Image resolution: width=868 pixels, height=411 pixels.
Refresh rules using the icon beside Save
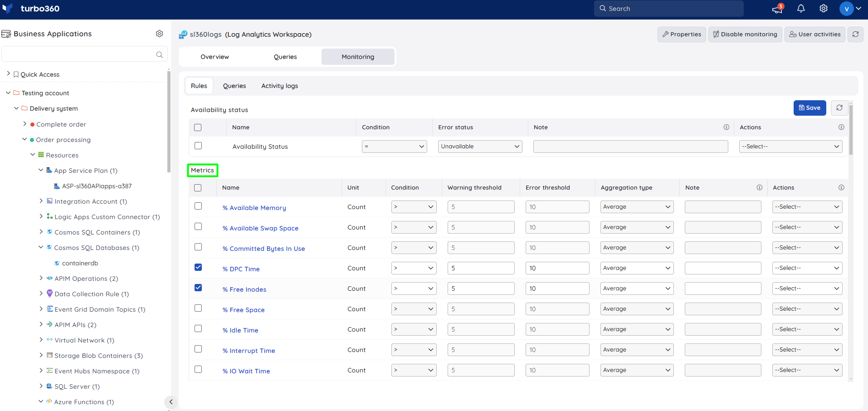click(839, 108)
